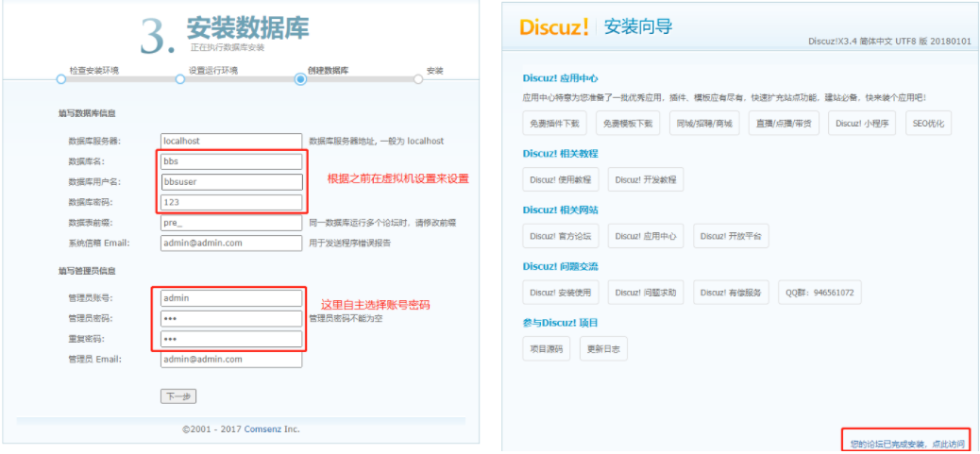Click the 免费插件下载 button

pyautogui.click(x=554, y=123)
